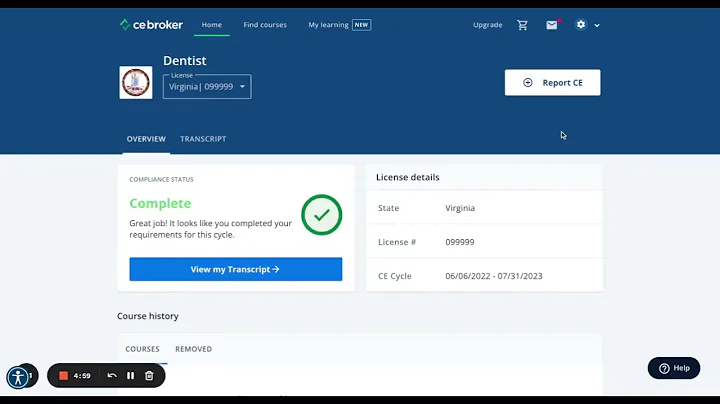Click the 4:59 recording timer
Viewport: 720px width, 404px height.
[82, 376]
